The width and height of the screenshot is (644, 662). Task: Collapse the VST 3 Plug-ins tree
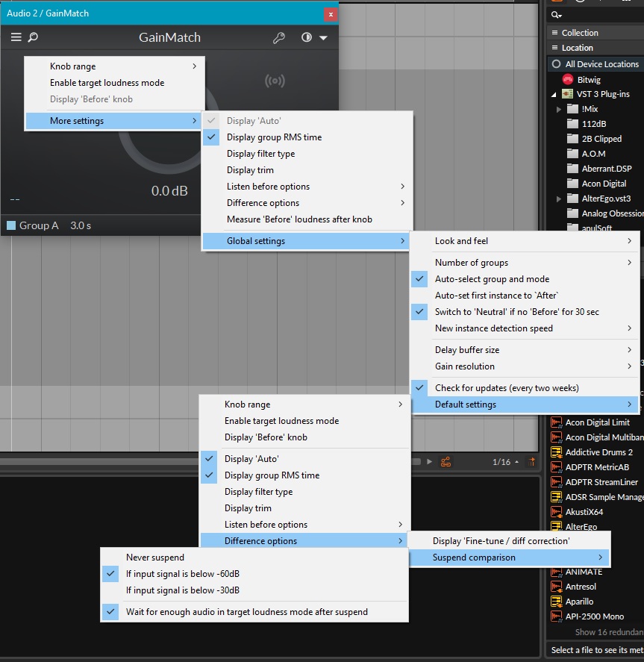pyautogui.click(x=554, y=95)
